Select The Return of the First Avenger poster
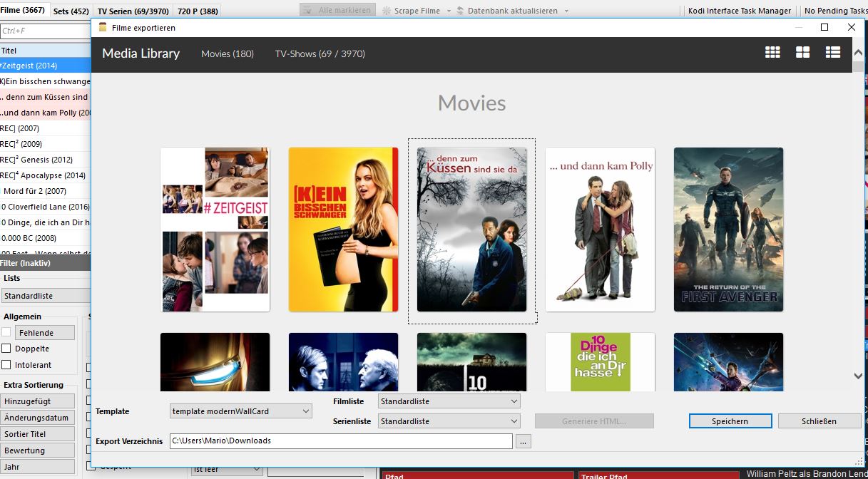This screenshot has width=868, height=479. pos(729,230)
